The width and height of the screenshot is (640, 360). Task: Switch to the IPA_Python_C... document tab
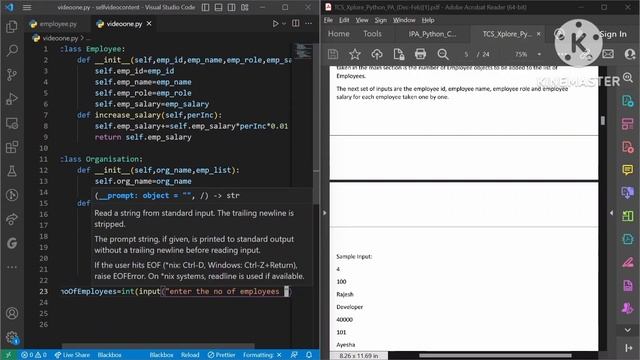[432, 34]
